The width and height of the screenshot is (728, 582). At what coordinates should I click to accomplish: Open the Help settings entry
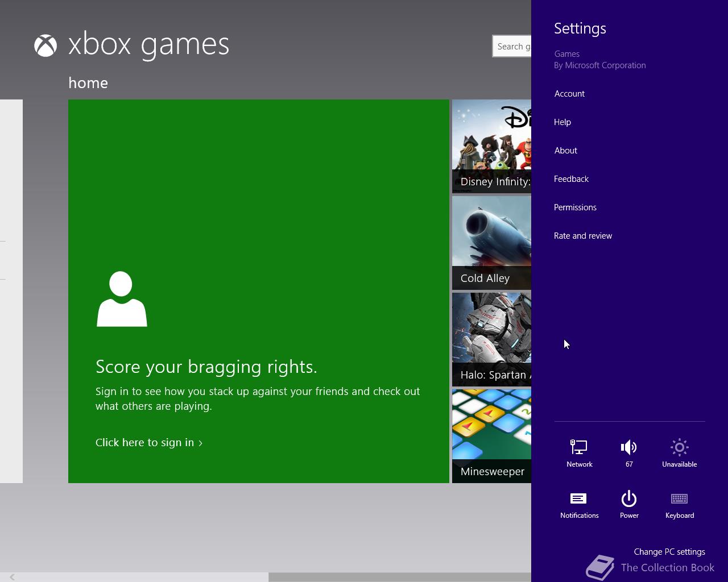pos(562,122)
